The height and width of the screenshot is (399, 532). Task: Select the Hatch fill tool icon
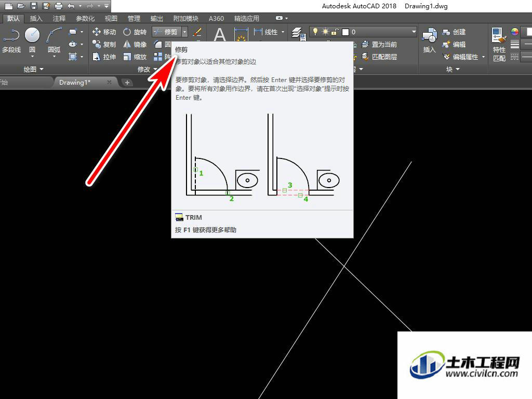[x=73, y=57]
